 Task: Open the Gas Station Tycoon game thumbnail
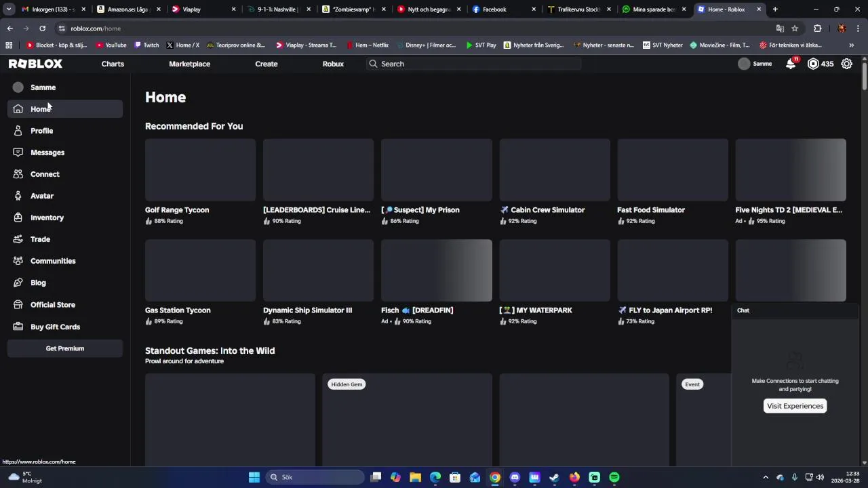point(200,270)
